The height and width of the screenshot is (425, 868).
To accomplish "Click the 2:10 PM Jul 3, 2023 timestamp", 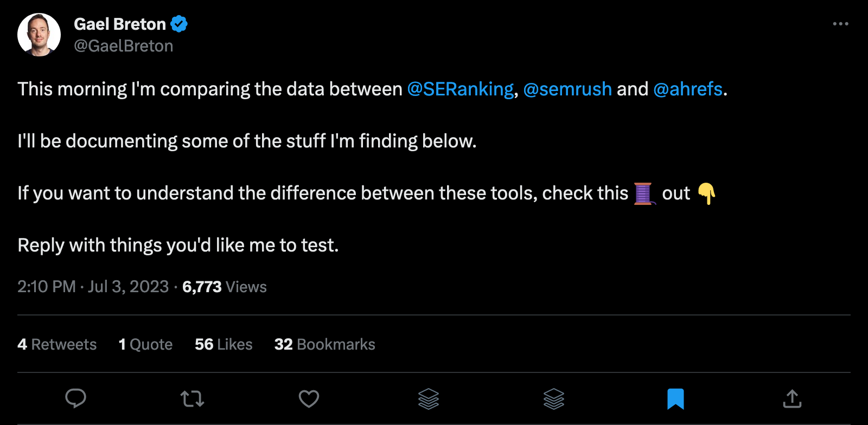I will click(93, 287).
